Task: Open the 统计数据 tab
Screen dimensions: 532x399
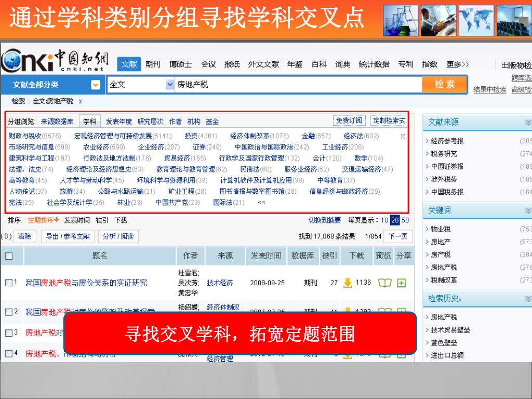Action: (374, 64)
